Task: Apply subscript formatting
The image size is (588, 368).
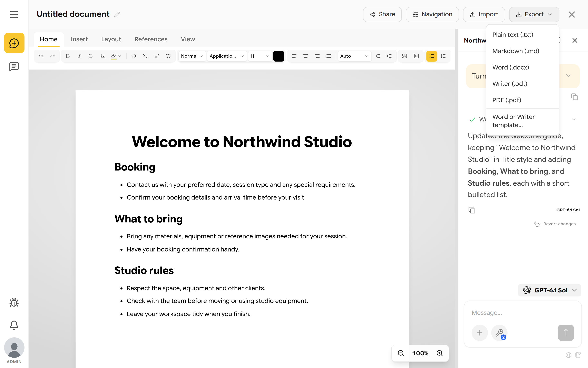Action: (145, 56)
